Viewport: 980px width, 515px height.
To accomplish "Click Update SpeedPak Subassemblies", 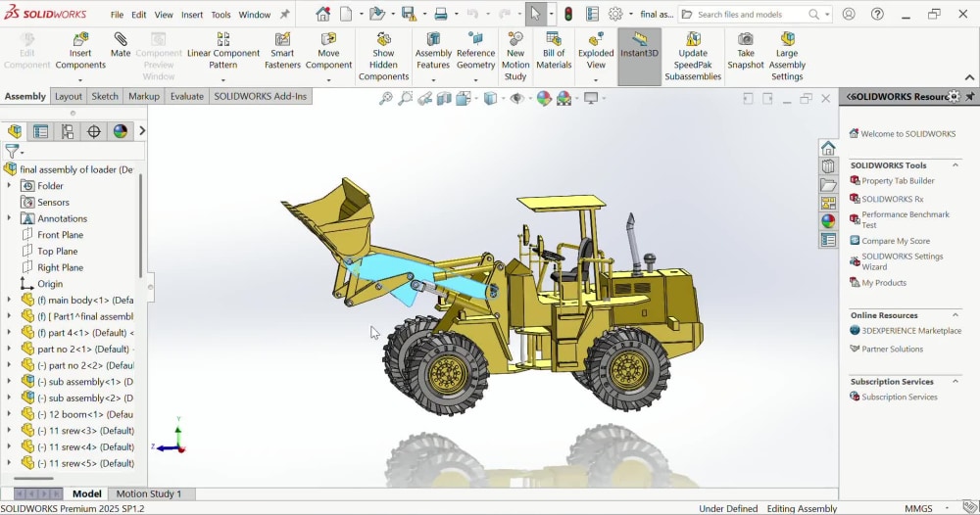I will tap(693, 57).
